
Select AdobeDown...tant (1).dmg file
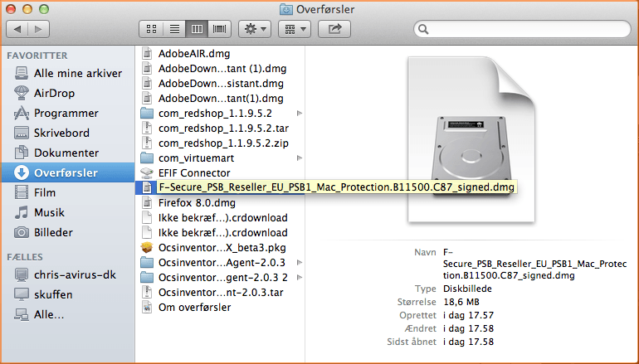pos(220,68)
